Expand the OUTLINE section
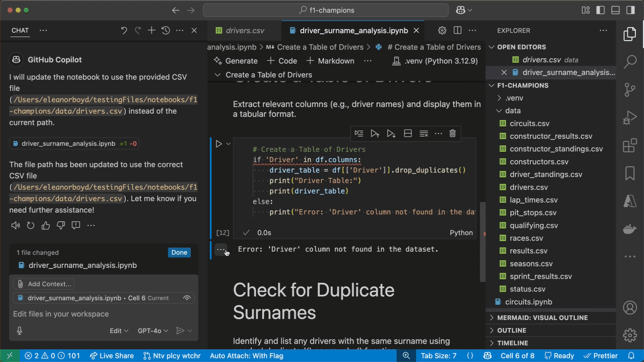 pyautogui.click(x=512, y=330)
